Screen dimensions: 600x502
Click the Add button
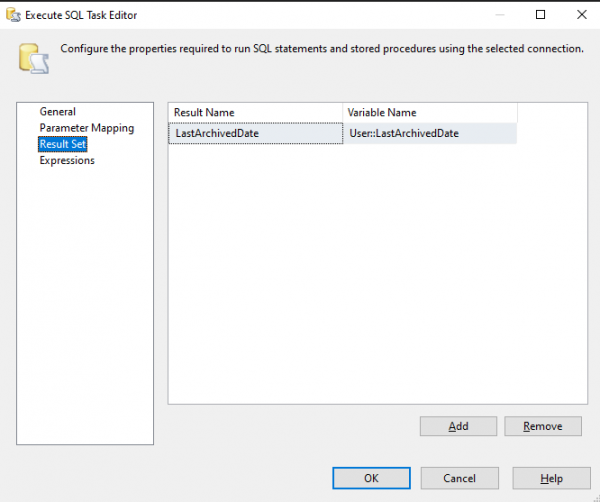pyautogui.click(x=458, y=426)
